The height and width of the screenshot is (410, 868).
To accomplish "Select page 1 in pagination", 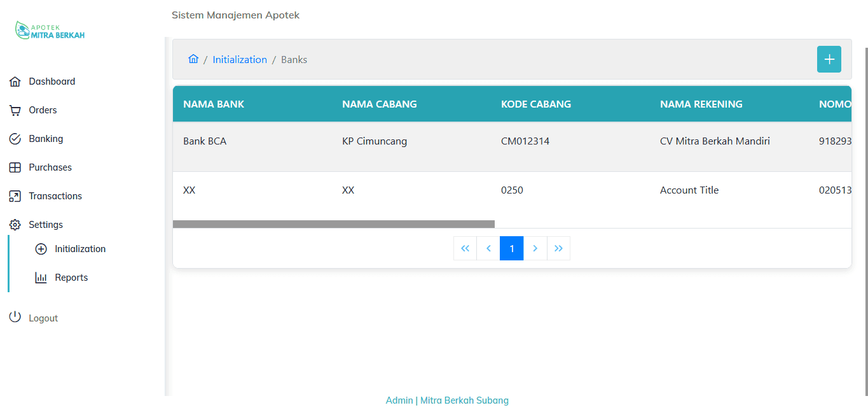I will click(512, 248).
